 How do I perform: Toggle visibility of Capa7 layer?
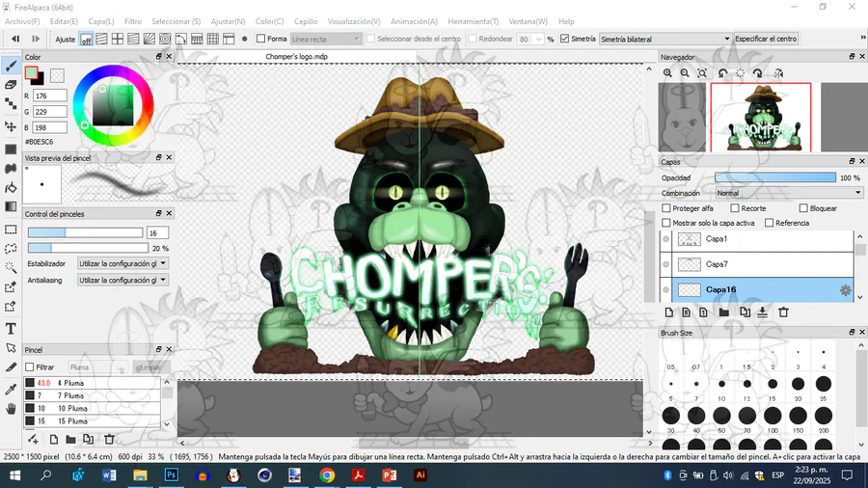(x=665, y=264)
